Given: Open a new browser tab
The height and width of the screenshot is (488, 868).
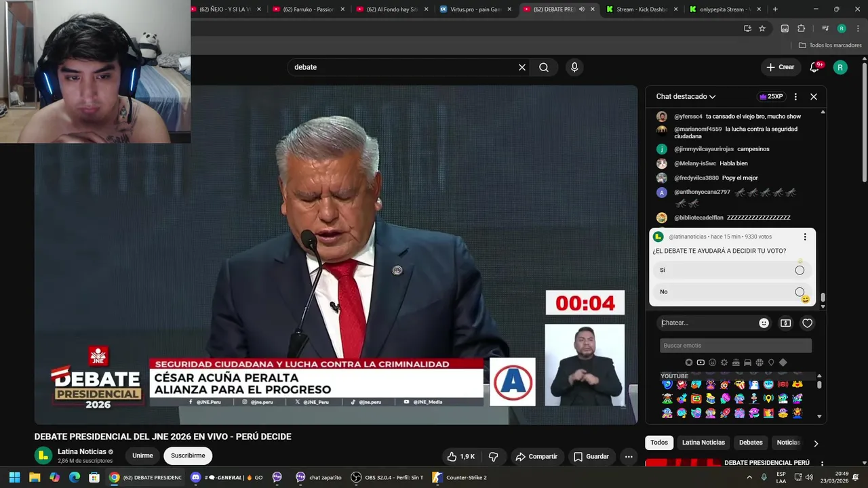Looking at the screenshot, I should [775, 9].
